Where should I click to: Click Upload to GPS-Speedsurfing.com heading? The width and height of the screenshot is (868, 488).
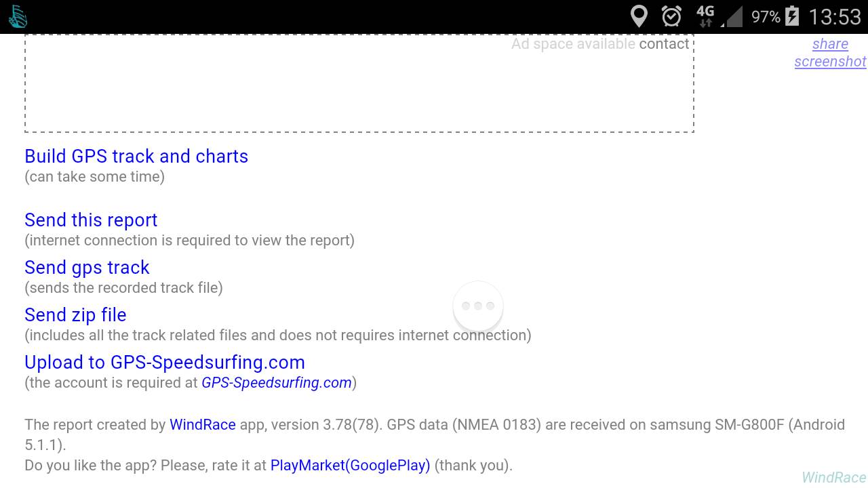click(x=165, y=363)
